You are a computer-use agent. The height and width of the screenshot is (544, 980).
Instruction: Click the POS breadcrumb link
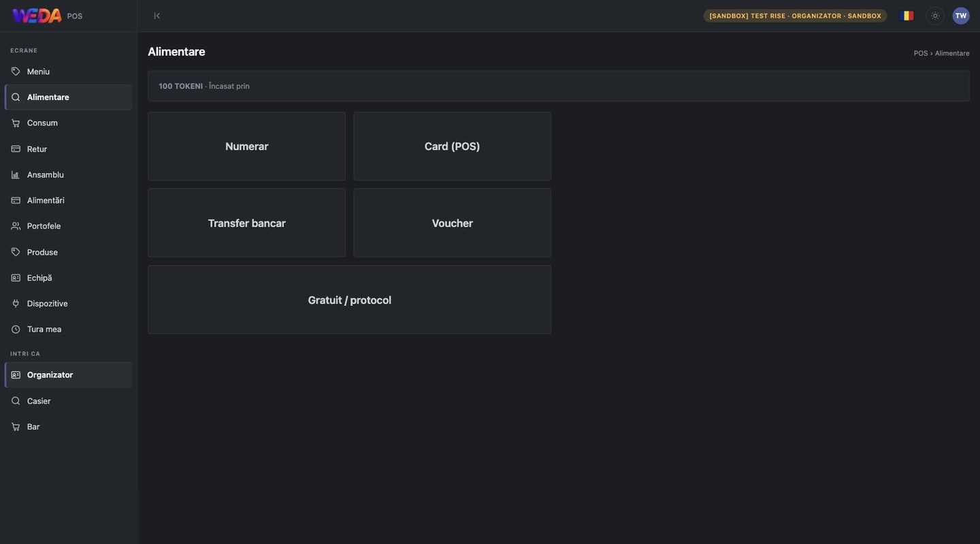coord(921,53)
